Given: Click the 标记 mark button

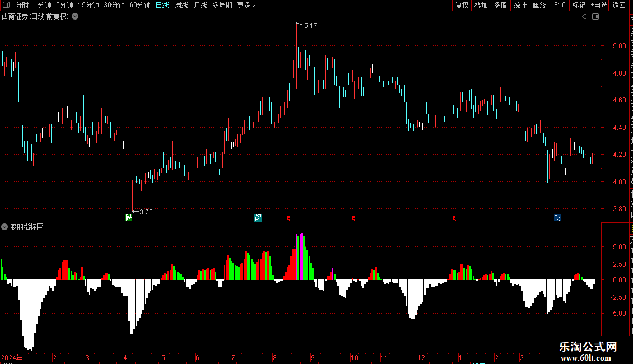Looking at the screenshot, I should click(579, 5).
